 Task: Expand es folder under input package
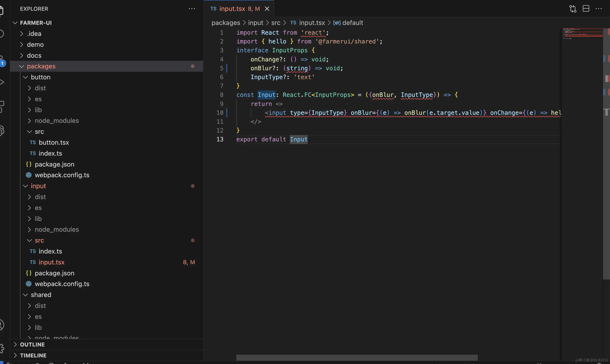click(x=107, y=208)
